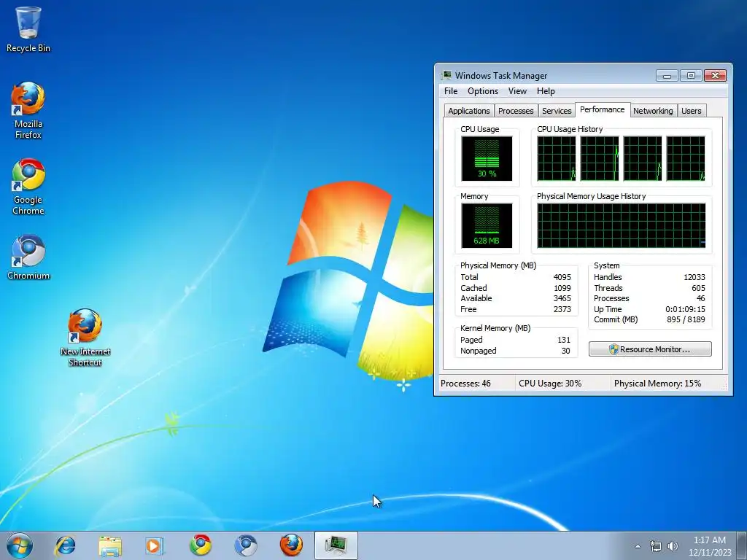Click the third CPU Usage History graph

[x=642, y=158]
